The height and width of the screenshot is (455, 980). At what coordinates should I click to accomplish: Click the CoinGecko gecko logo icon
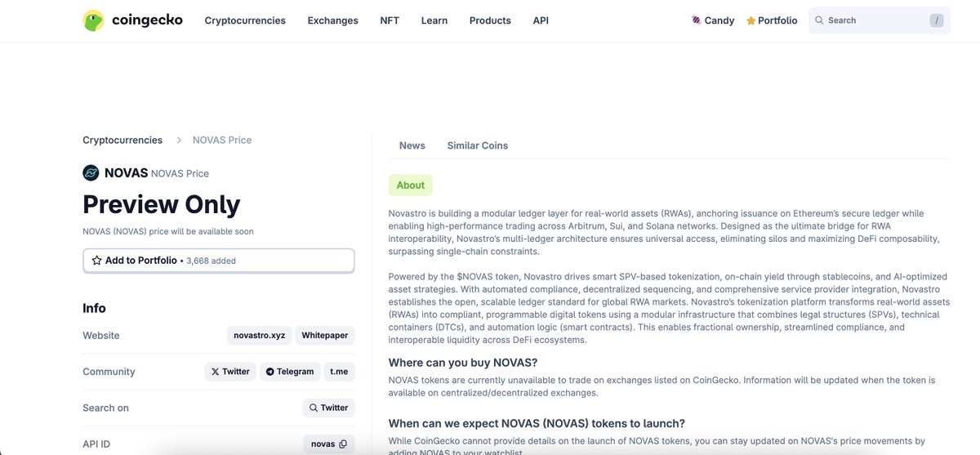click(x=94, y=20)
